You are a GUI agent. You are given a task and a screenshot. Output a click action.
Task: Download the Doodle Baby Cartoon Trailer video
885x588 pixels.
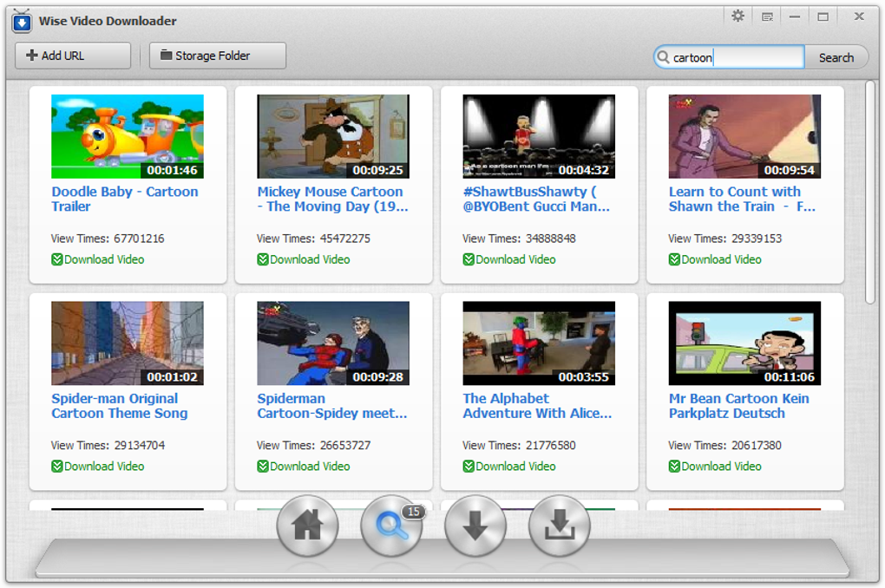point(98,259)
